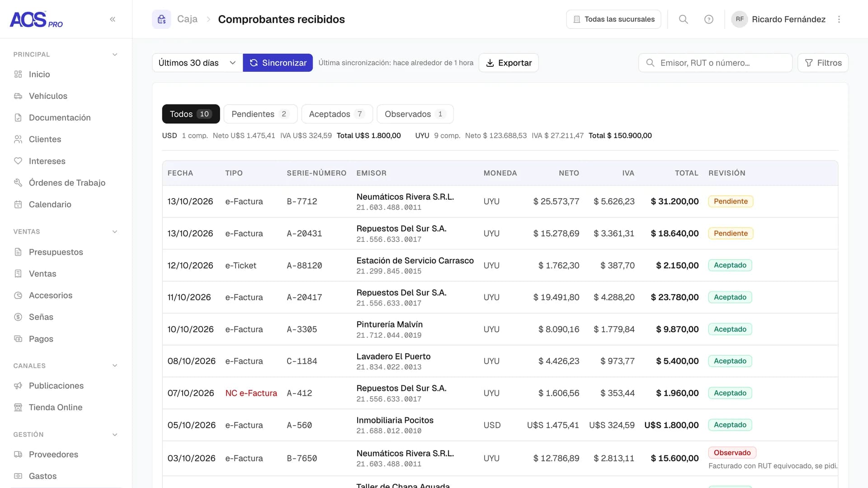
Task: Click the Observado badge for B-7650
Action: point(732,453)
